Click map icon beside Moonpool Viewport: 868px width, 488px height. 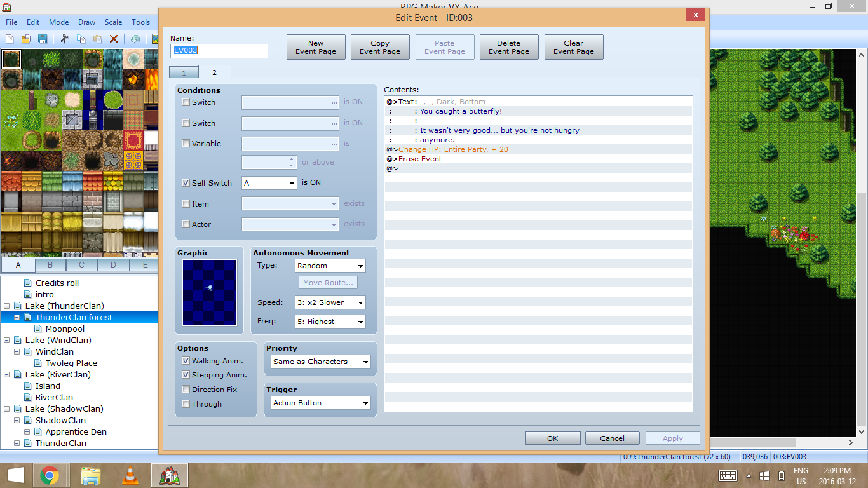(x=38, y=329)
